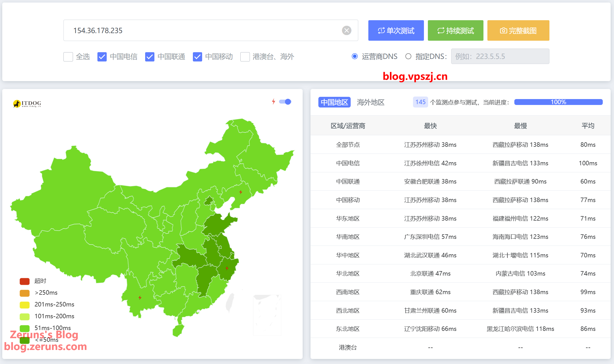Select the 运营商DNS radio option
Screen dimensions: 614x364
(x=355, y=56)
